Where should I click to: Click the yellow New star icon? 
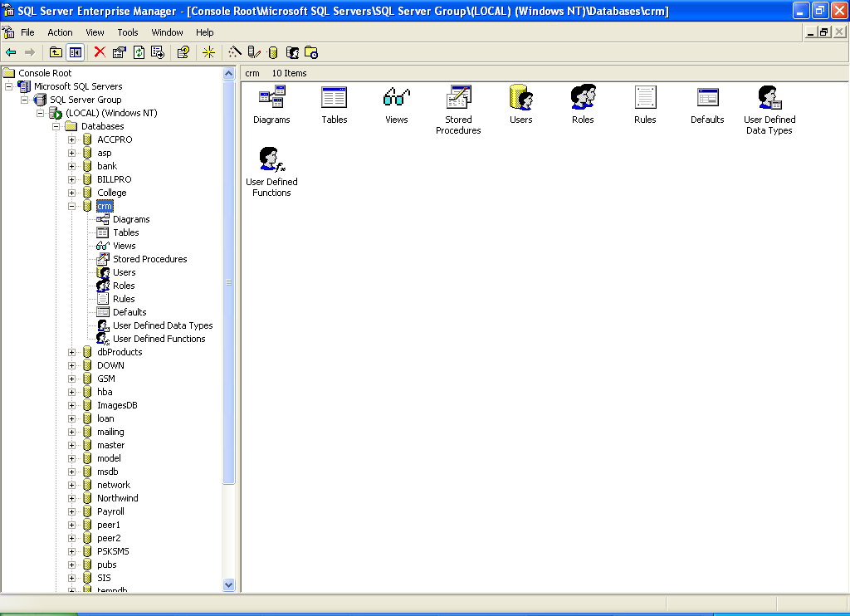pyautogui.click(x=208, y=52)
